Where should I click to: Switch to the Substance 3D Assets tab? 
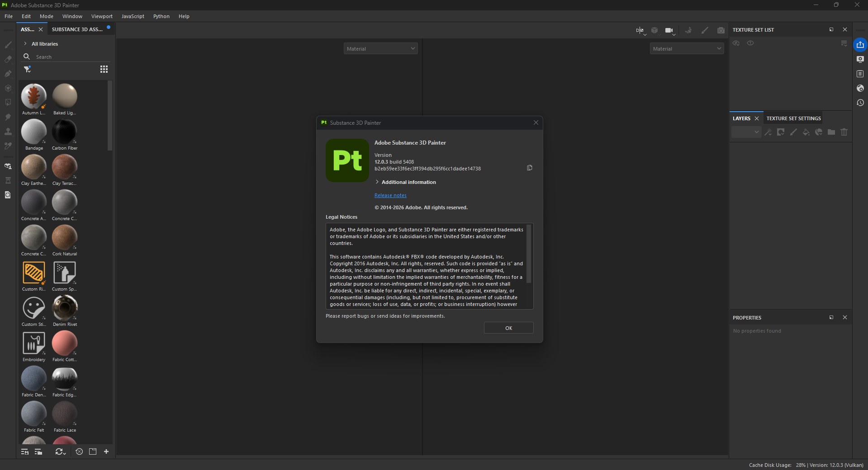click(77, 29)
